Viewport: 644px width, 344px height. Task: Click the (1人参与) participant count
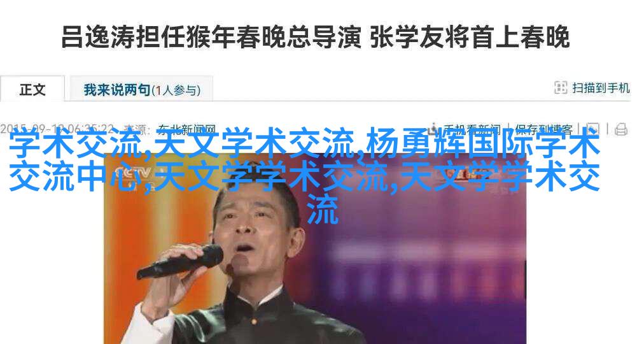click(176, 90)
